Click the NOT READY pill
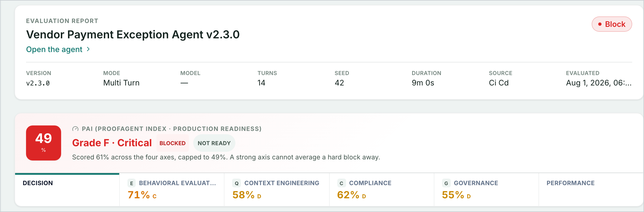The width and height of the screenshot is (644, 212). 214,143
